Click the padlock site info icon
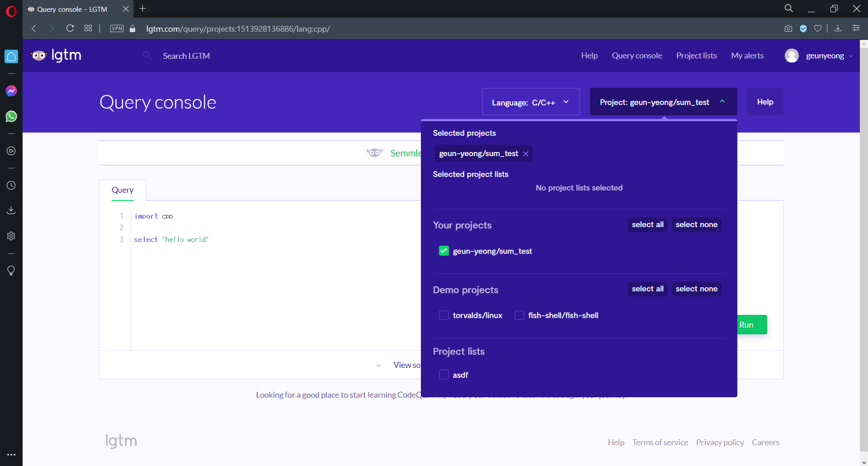Viewport: 868px width, 466px height. [132, 29]
